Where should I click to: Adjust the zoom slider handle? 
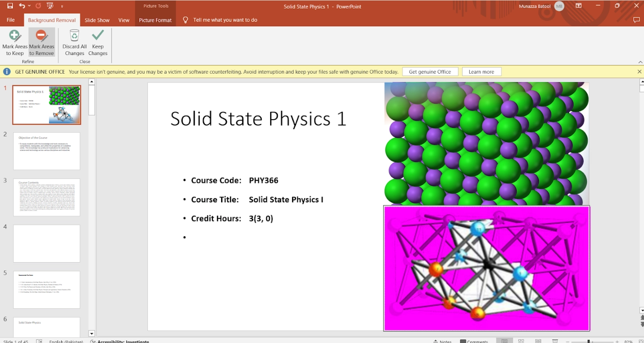[x=589, y=341]
